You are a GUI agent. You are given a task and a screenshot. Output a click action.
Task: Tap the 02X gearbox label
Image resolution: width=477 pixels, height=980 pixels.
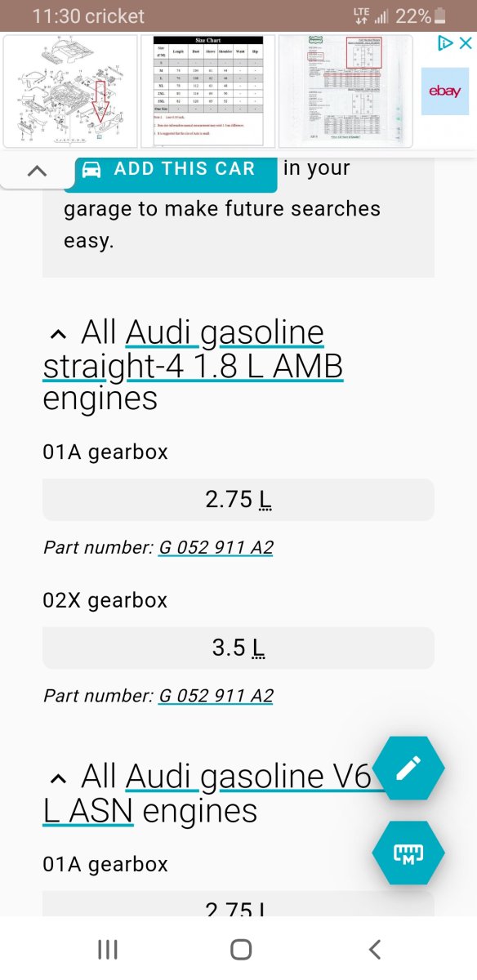105,600
